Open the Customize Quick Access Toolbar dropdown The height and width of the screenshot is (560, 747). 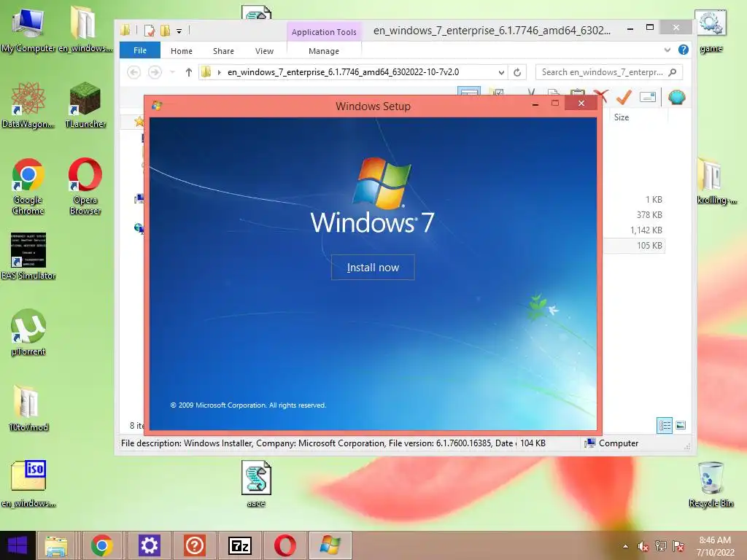click(x=179, y=31)
